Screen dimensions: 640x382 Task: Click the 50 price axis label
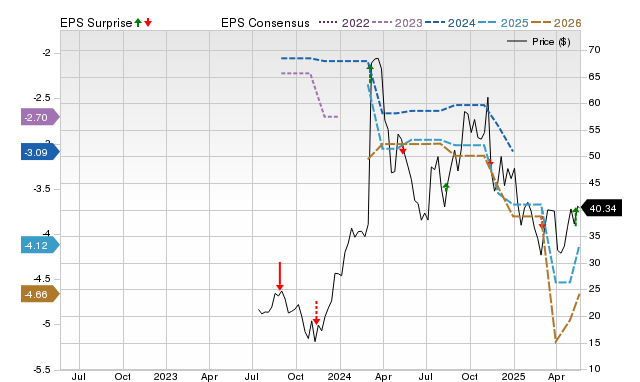[594, 156]
